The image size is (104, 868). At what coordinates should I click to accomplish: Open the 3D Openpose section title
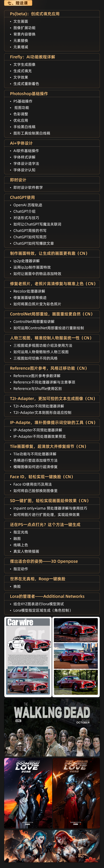(44, 561)
